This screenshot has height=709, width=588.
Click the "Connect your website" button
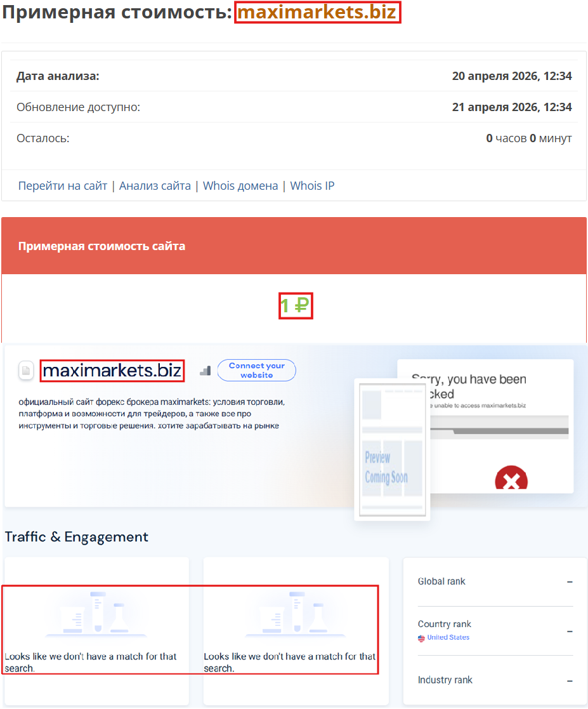point(256,370)
